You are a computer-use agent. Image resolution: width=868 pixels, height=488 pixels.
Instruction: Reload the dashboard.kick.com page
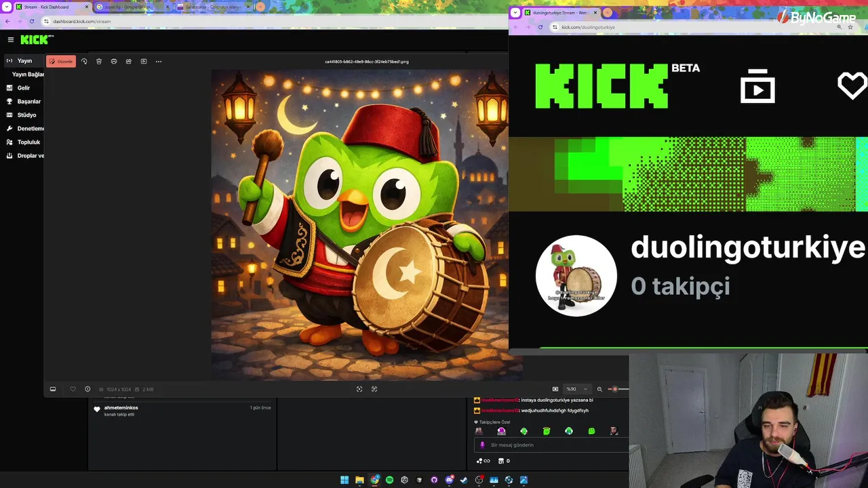coord(31,21)
